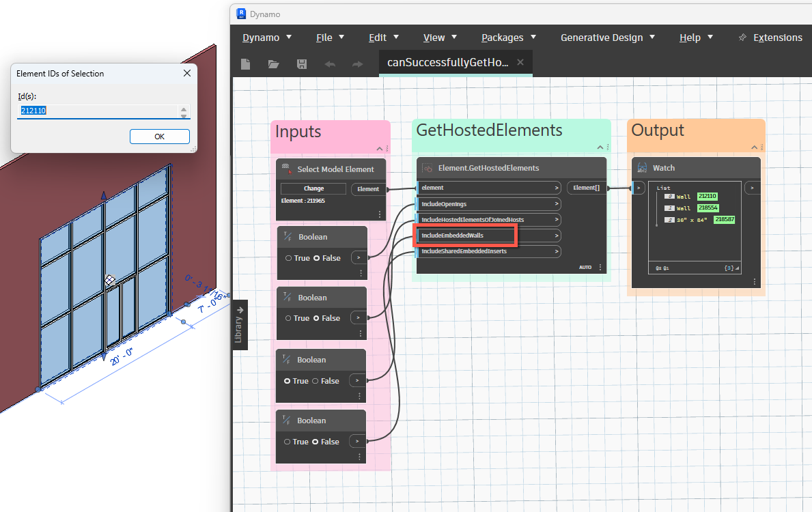Screen dimensions: 812x512
Task: Click the topmost Boolean node's icon
Action: [x=288, y=237]
